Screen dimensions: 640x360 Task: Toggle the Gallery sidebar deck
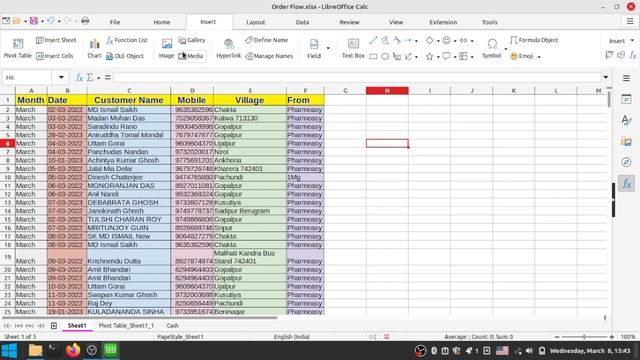click(x=626, y=141)
